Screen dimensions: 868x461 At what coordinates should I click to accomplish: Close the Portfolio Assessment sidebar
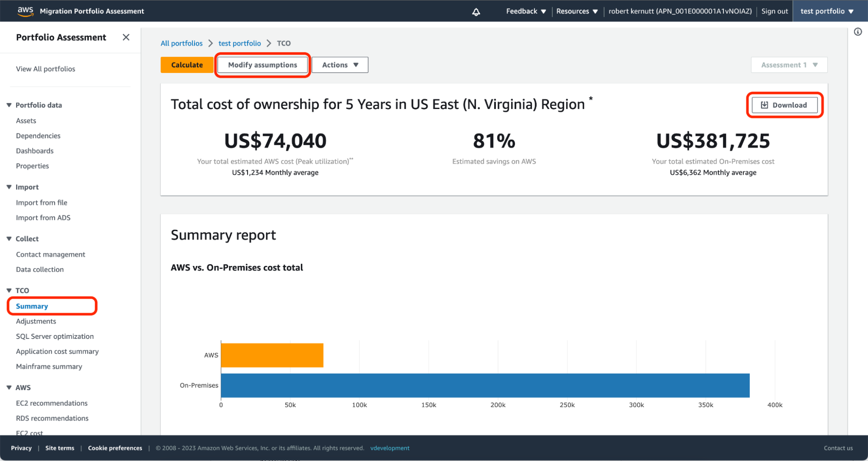pos(126,37)
